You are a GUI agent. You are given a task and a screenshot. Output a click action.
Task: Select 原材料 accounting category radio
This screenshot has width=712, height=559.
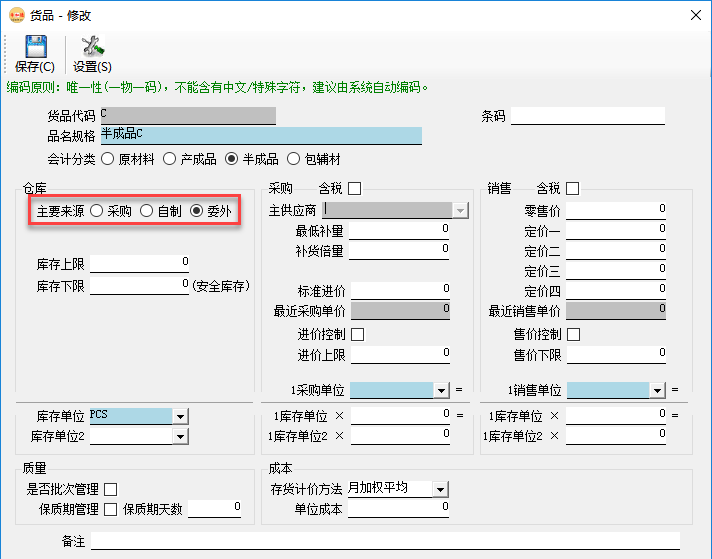108,159
